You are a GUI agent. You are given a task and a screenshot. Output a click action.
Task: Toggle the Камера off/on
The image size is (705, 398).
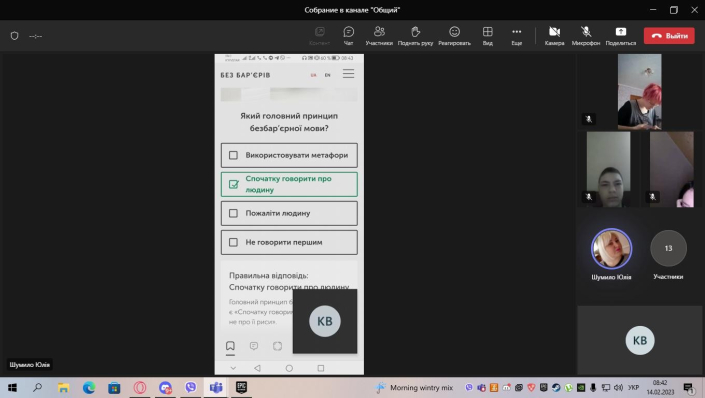tap(554, 36)
